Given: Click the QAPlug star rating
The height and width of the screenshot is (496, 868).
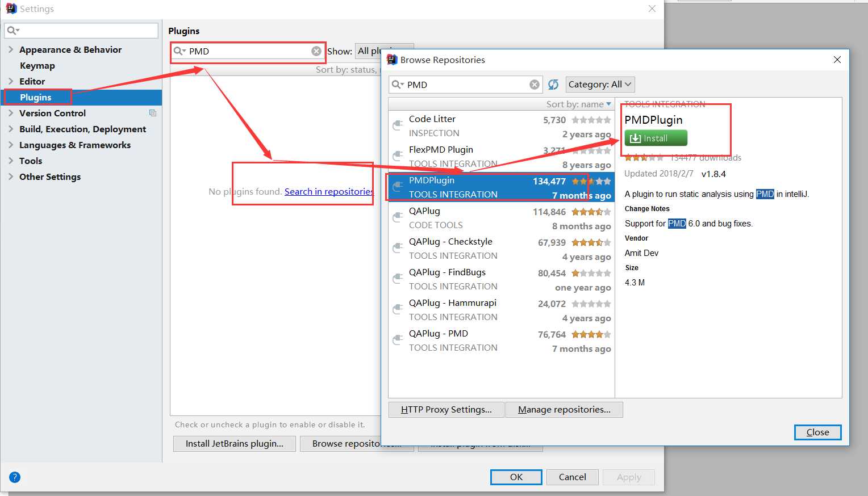Looking at the screenshot, I should point(591,212).
